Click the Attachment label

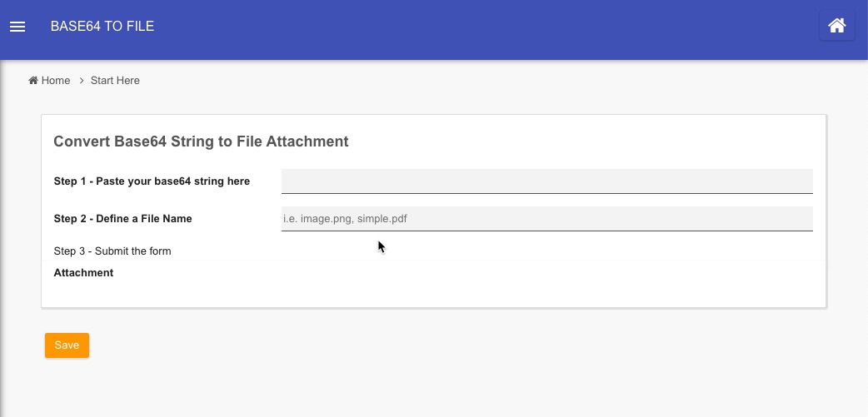point(83,273)
